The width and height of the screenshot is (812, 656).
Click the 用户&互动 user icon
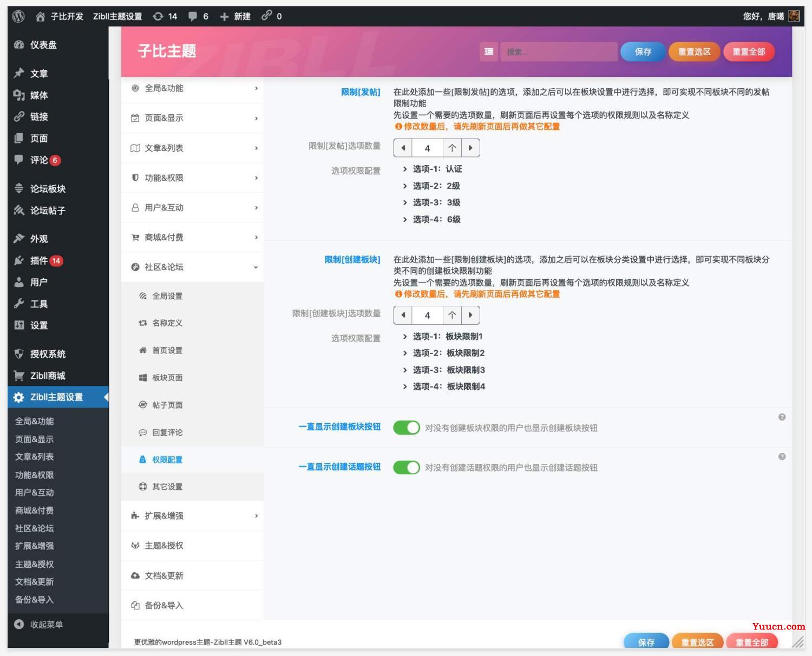(135, 207)
